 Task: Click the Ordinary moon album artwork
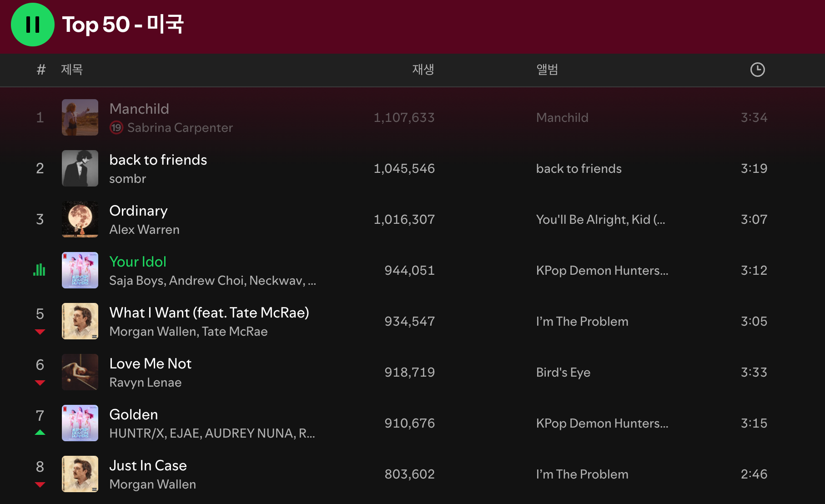pos(80,219)
